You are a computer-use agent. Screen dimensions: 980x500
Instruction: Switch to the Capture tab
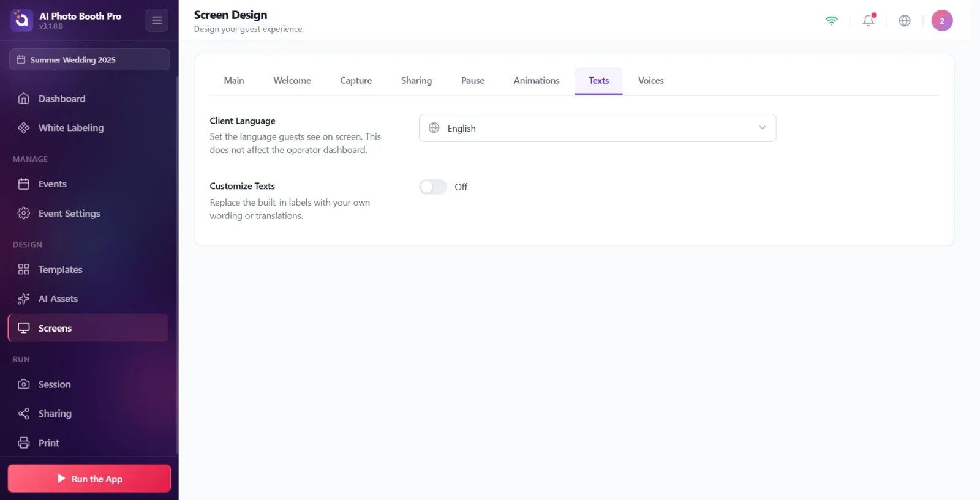tap(356, 81)
